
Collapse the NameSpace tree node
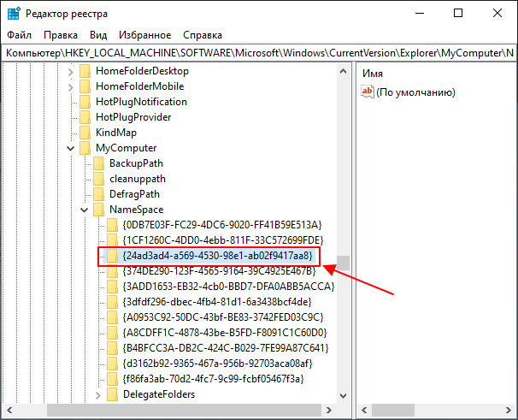(85, 210)
